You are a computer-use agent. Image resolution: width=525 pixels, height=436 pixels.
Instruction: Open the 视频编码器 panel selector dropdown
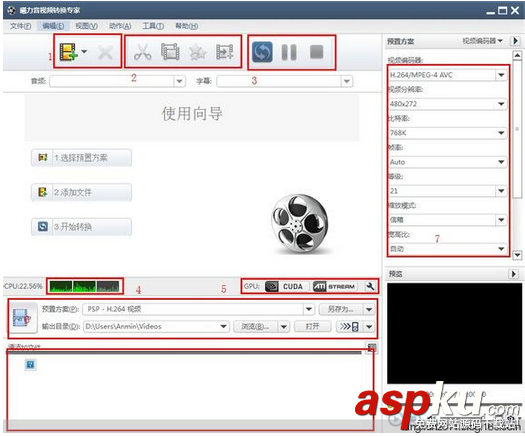(x=482, y=41)
